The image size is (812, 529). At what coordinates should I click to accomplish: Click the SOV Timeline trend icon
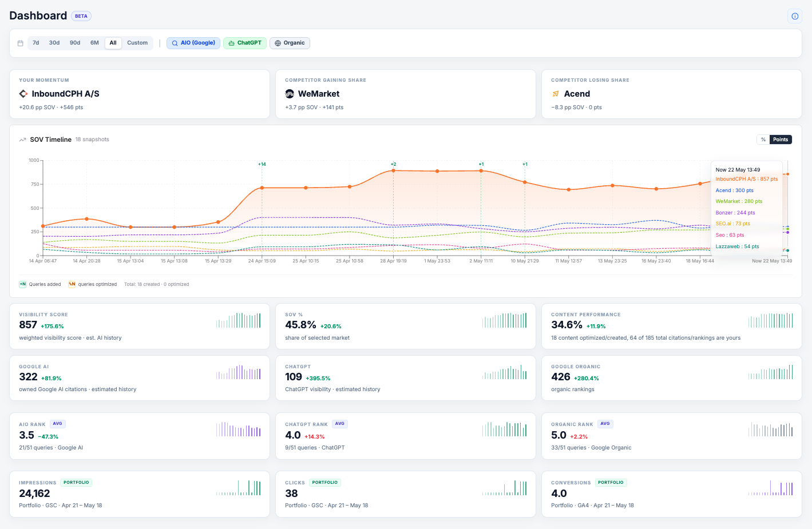[23, 140]
